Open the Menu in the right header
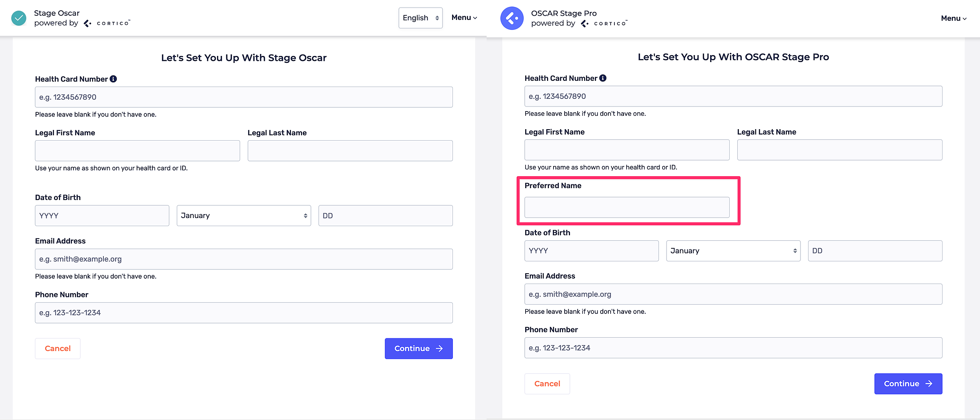This screenshot has height=420, width=980. pos(953,18)
